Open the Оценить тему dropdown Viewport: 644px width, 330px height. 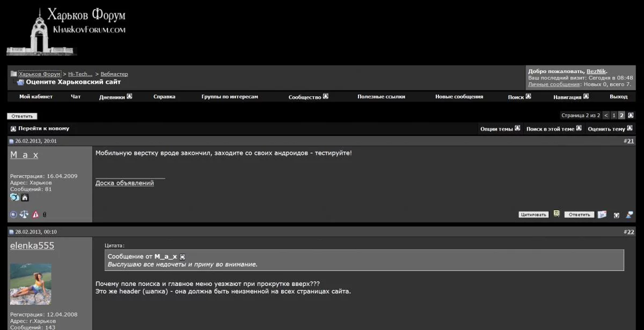pos(610,128)
